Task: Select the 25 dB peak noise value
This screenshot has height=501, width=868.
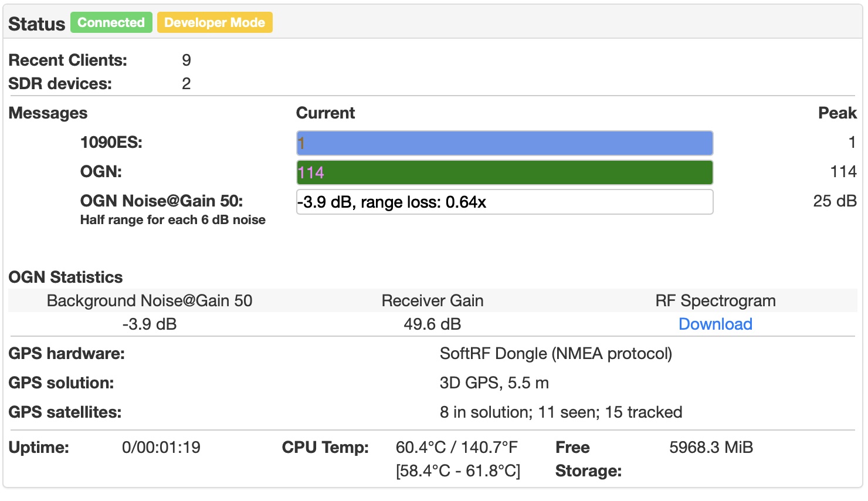Action: pos(835,201)
